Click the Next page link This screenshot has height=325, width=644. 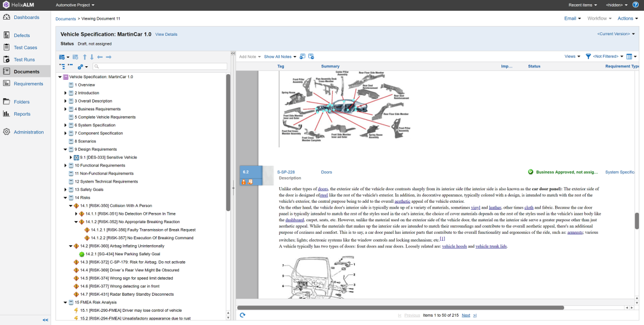point(466,315)
